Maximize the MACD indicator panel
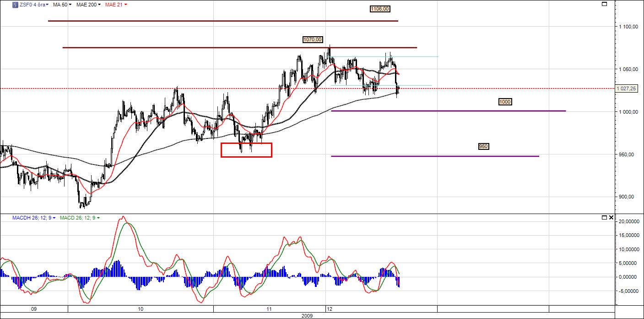This screenshot has height=319, width=644. point(604,217)
